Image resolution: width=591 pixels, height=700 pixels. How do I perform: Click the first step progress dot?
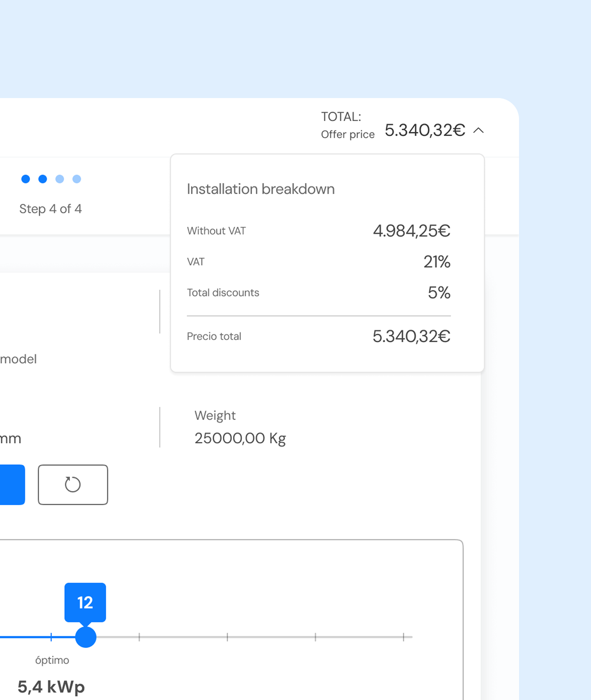pyautogui.click(x=25, y=179)
